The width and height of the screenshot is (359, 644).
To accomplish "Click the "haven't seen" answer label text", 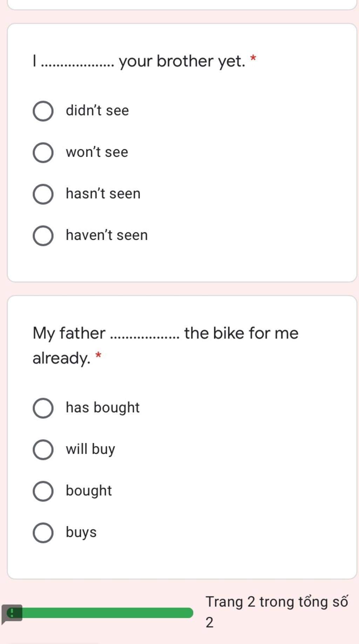I will (107, 235).
